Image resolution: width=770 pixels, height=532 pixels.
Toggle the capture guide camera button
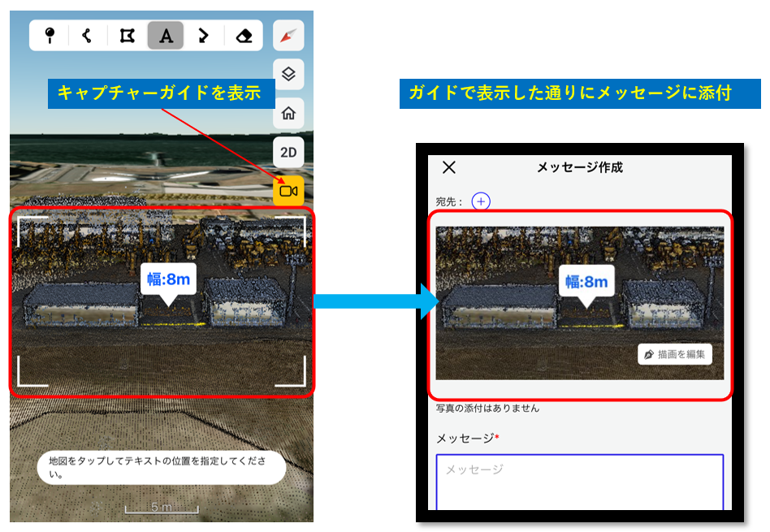288,191
